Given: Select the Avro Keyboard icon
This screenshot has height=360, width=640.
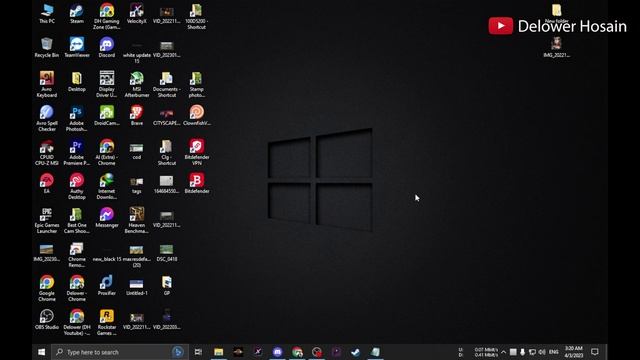Looking at the screenshot, I should [x=47, y=84].
